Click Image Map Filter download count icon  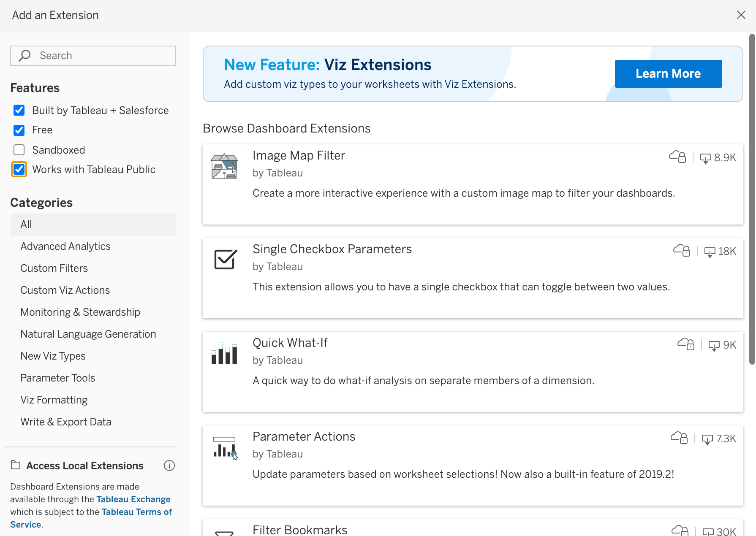point(705,158)
